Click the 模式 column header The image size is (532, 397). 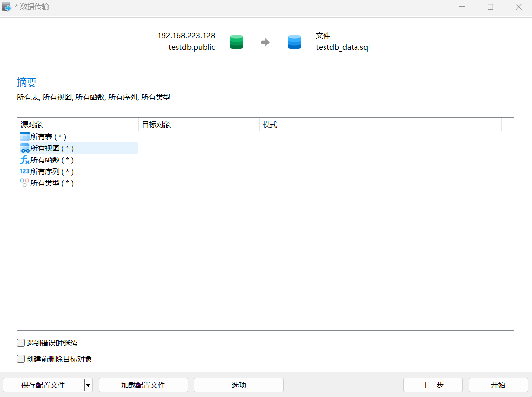point(380,124)
